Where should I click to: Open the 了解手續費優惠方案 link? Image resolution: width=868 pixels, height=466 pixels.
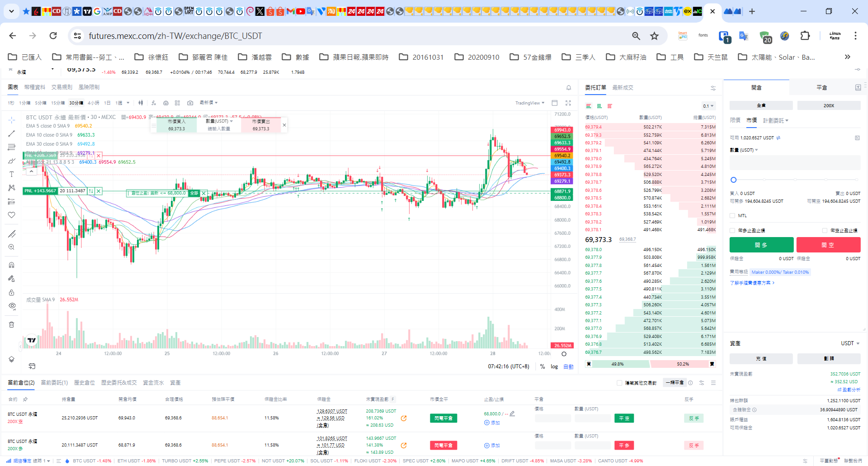[x=752, y=283]
